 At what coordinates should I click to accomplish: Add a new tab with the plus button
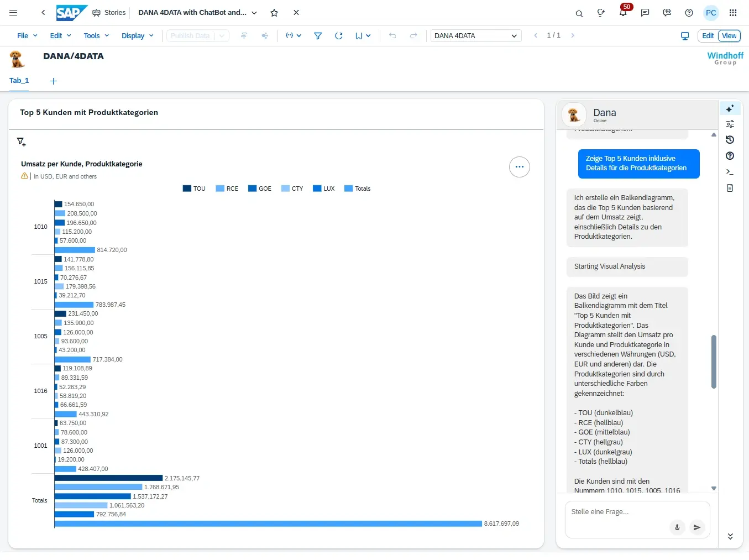53,81
